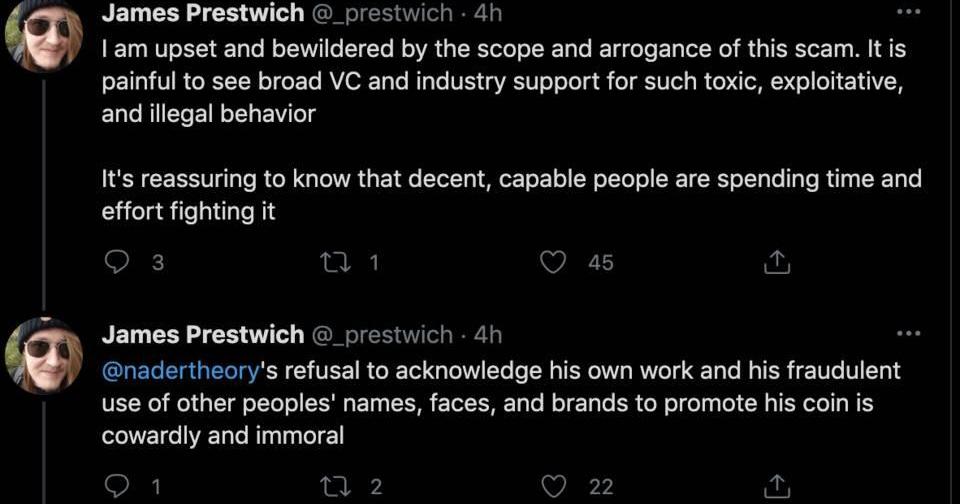Click the @_prestwich handle on the first tweet

(383, 13)
